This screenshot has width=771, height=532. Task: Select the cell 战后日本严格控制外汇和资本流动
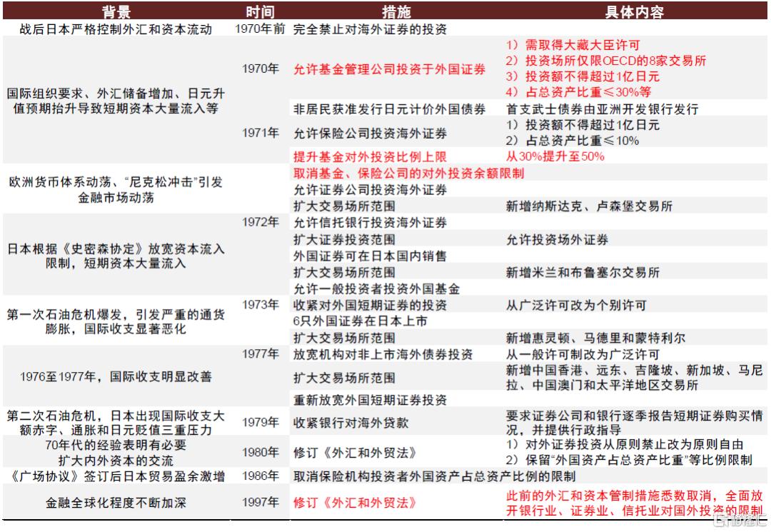click(x=116, y=29)
